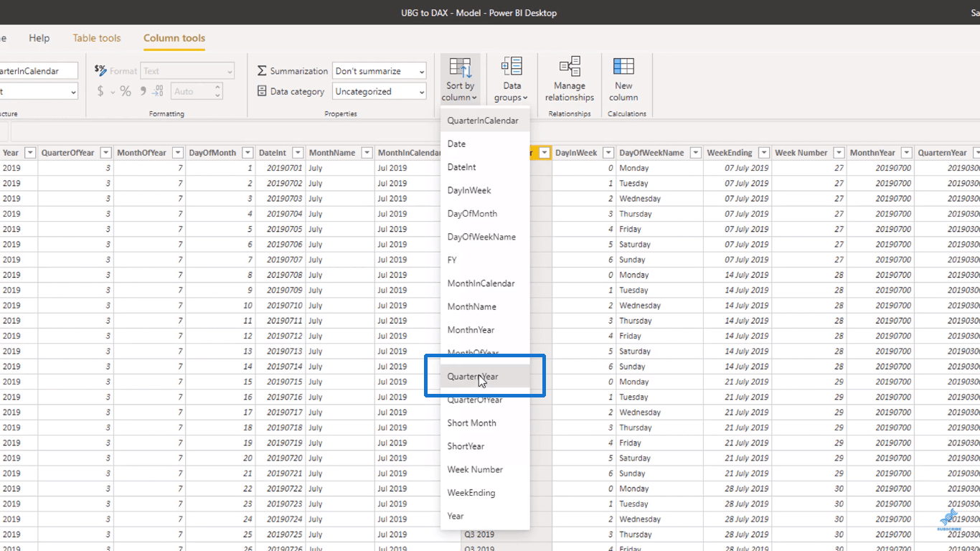Select cell 20190725 in DateInt
Image resolution: width=980 pixels, height=551 pixels.
(281, 534)
